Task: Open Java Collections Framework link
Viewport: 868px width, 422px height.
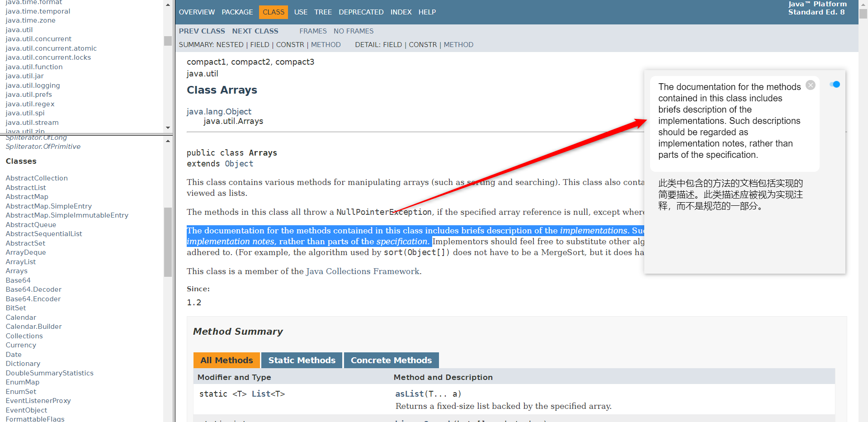Action: [x=363, y=271]
